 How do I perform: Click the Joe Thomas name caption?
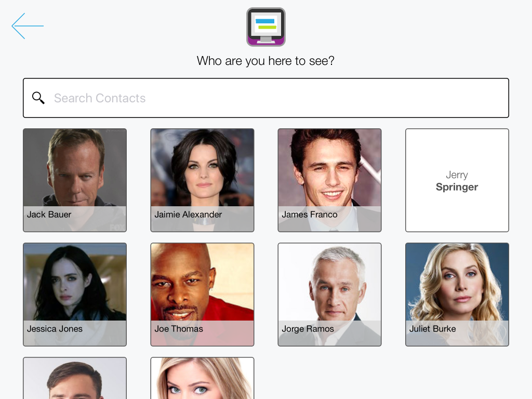pyautogui.click(x=179, y=329)
